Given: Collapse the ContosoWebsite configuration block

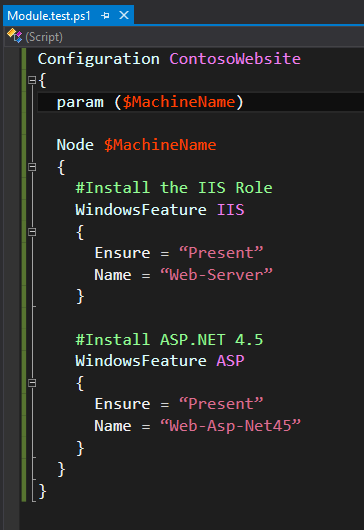Looking at the screenshot, I should click(x=32, y=80).
